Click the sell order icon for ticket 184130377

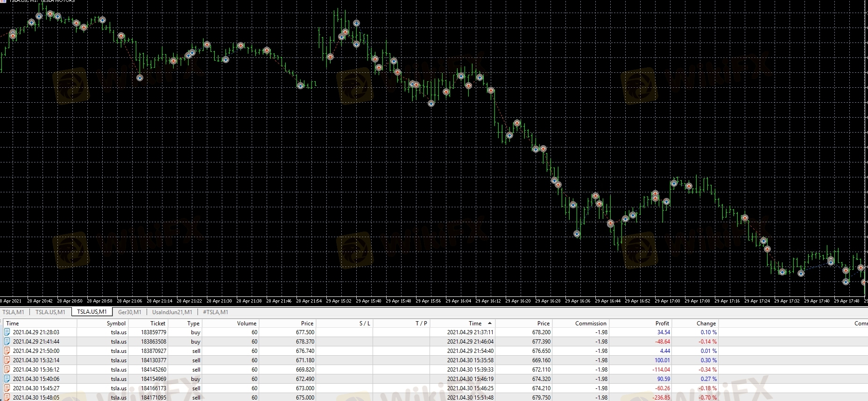(7, 360)
